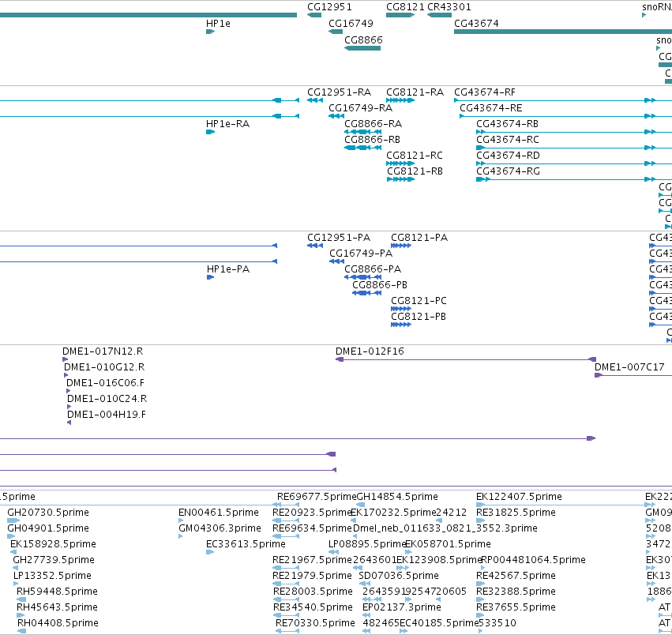Click EST GM04306.3prime
Screen dimensions: 672x635
[x=220, y=528]
